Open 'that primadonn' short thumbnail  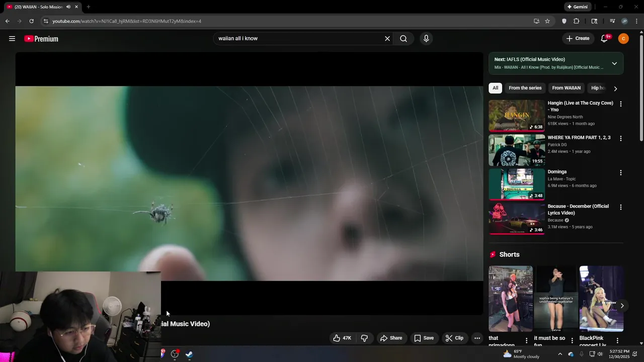tap(511, 299)
